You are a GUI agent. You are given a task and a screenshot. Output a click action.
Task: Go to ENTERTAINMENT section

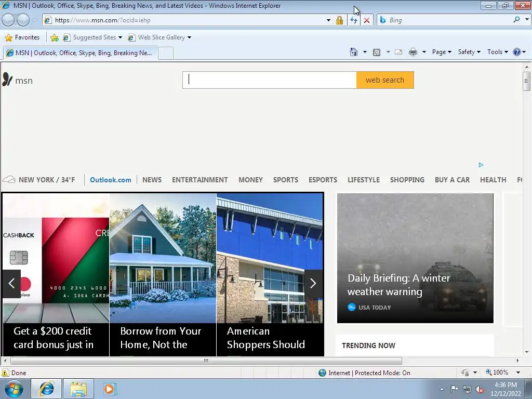pos(200,180)
